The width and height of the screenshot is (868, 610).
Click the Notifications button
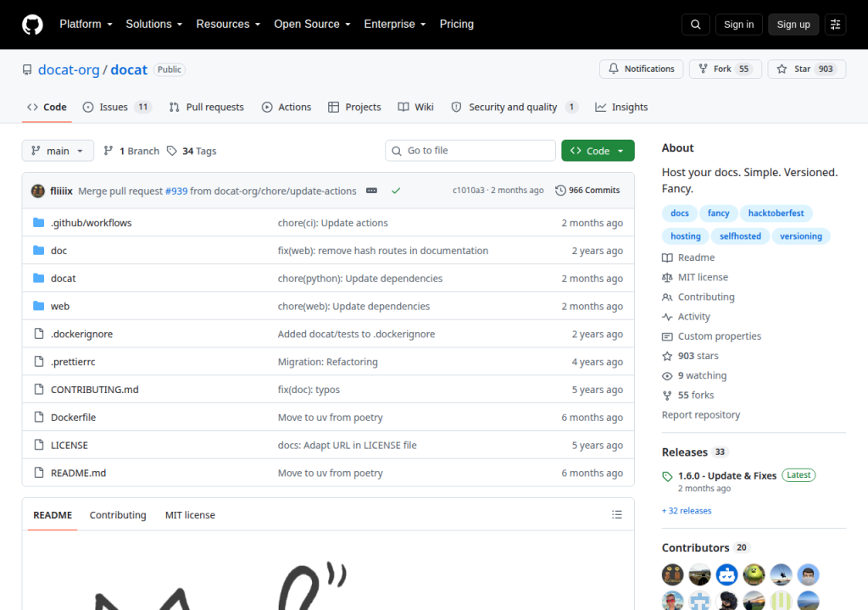(642, 69)
